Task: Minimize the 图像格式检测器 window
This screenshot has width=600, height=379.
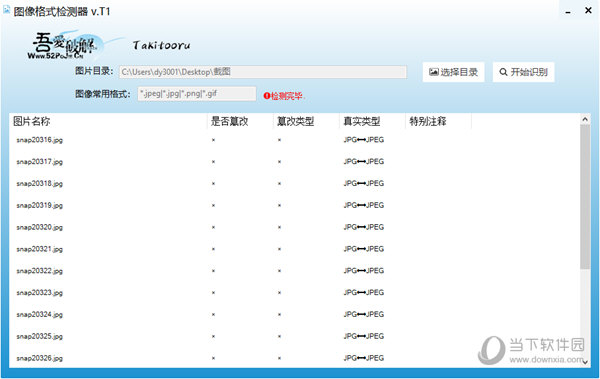Action: coord(568,12)
